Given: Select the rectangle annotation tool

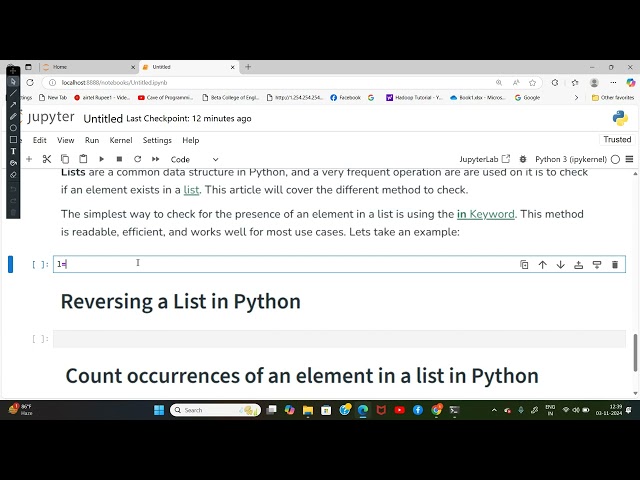Looking at the screenshot, I should click(x=13, y=140).
